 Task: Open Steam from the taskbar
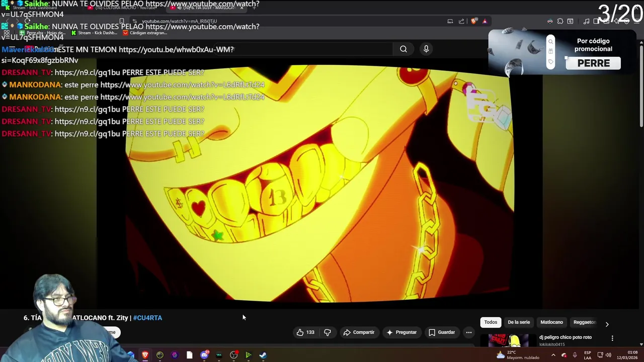tap(263, 355)
